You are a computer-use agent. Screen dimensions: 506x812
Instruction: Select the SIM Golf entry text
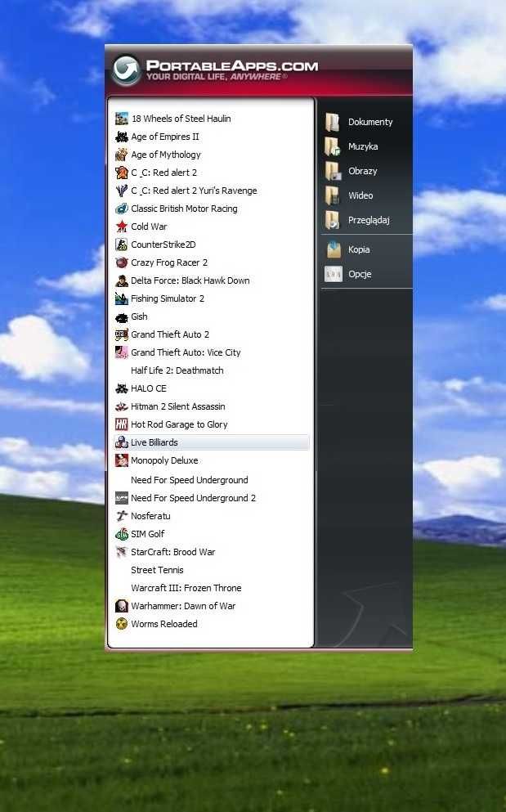click(x=148, y=534)
